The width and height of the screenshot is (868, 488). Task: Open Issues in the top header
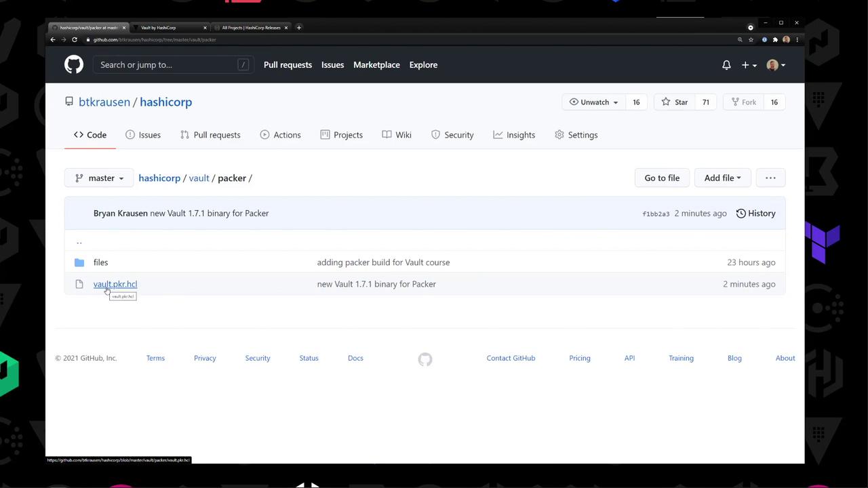click(x=332, y=65)
